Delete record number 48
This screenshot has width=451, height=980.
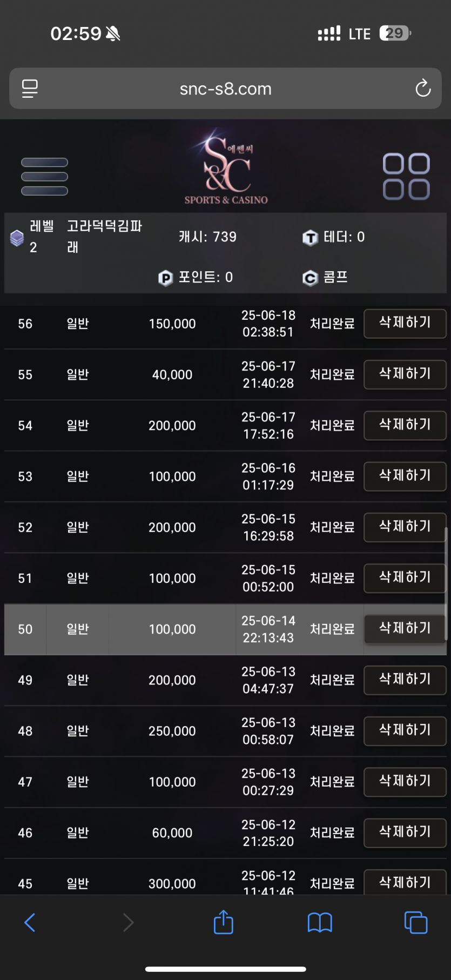[405, 731]
